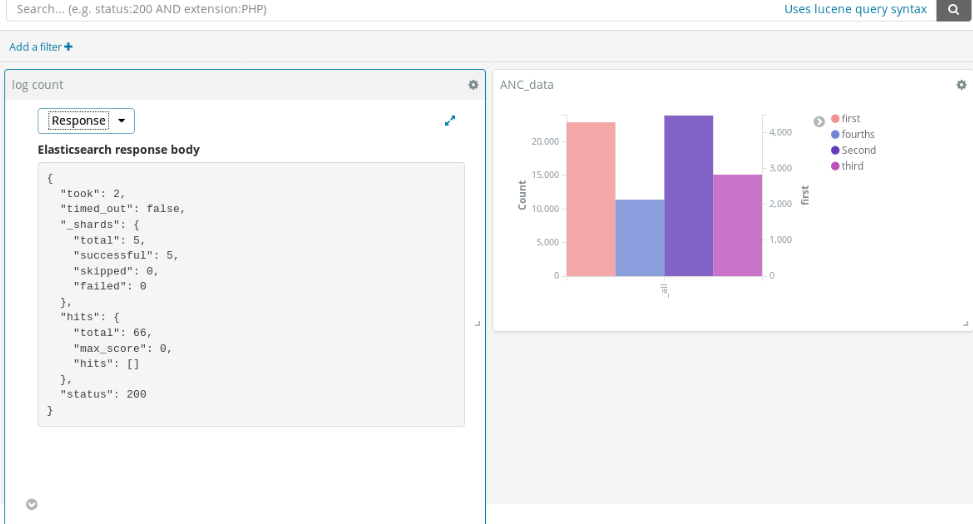The height and width of the screenshot is (524, 973).
Task: Open the 'Uses lucene query syntax' link
Action: [855, 9]
